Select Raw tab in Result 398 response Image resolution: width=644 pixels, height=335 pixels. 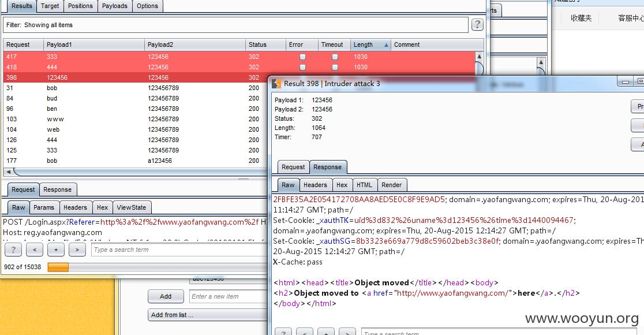pos(288,185)
